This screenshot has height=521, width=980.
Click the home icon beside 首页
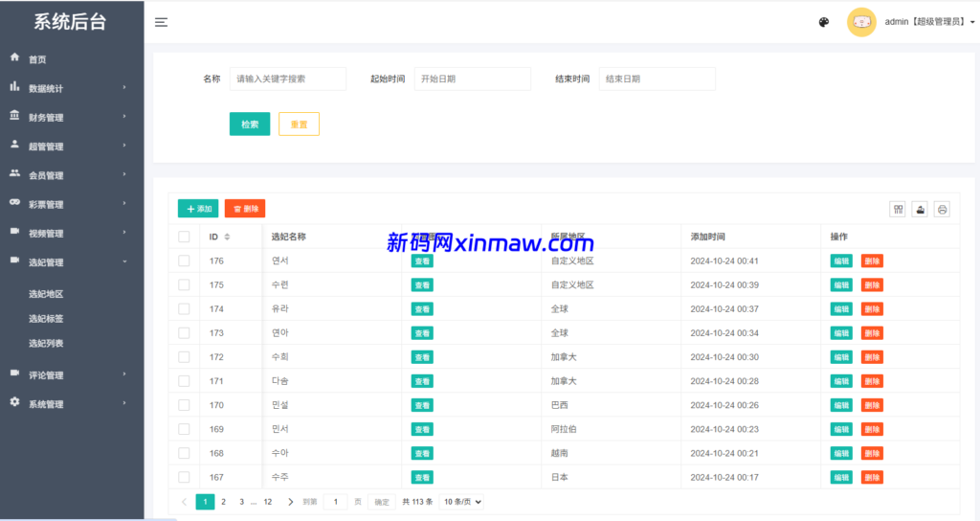(14, 57)
